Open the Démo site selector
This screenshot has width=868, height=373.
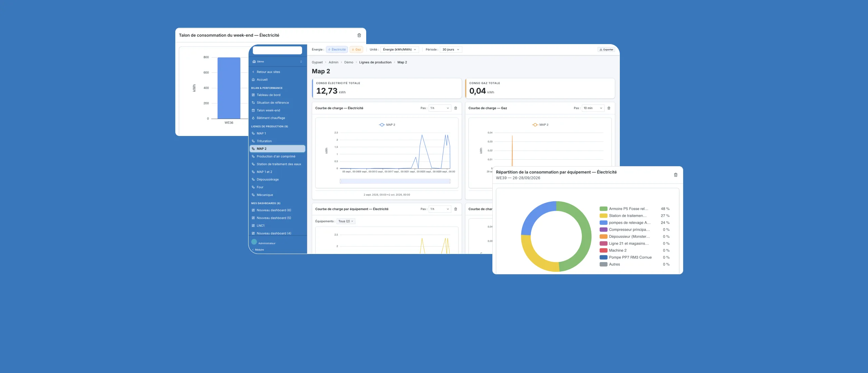tap(277, 62)
